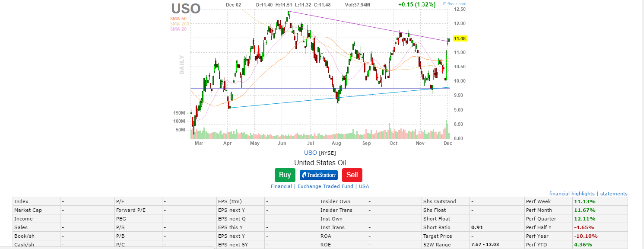
Task: Click the yellow 11.48 price marker
Action: pyautogui.click(x=460, y=38)
